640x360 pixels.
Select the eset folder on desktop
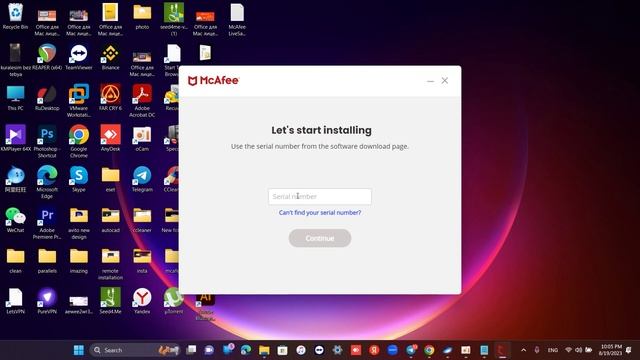[x=110, y=179]
